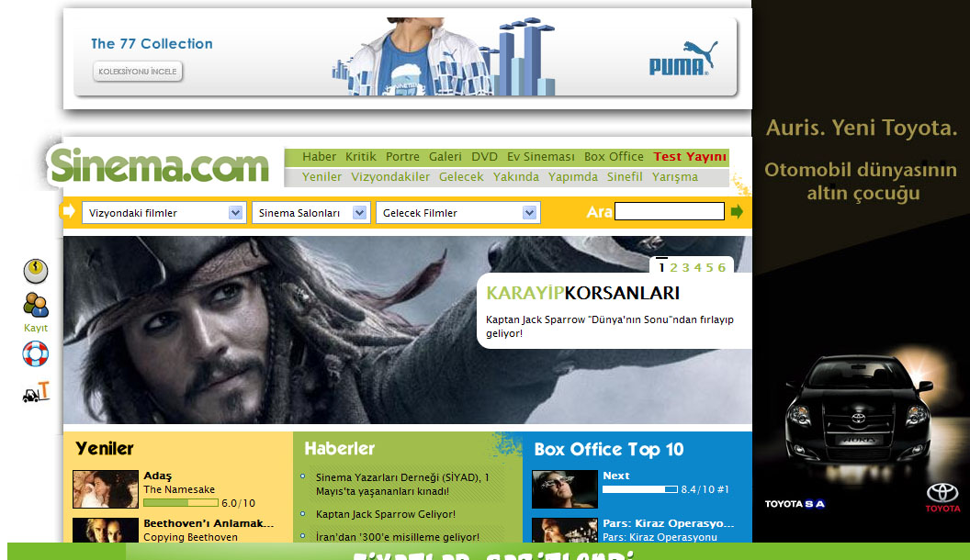Screen dimensions: 970x560
Task: Open İran'dan '300'e misilleme news link
Action: [x=398, y=537]
